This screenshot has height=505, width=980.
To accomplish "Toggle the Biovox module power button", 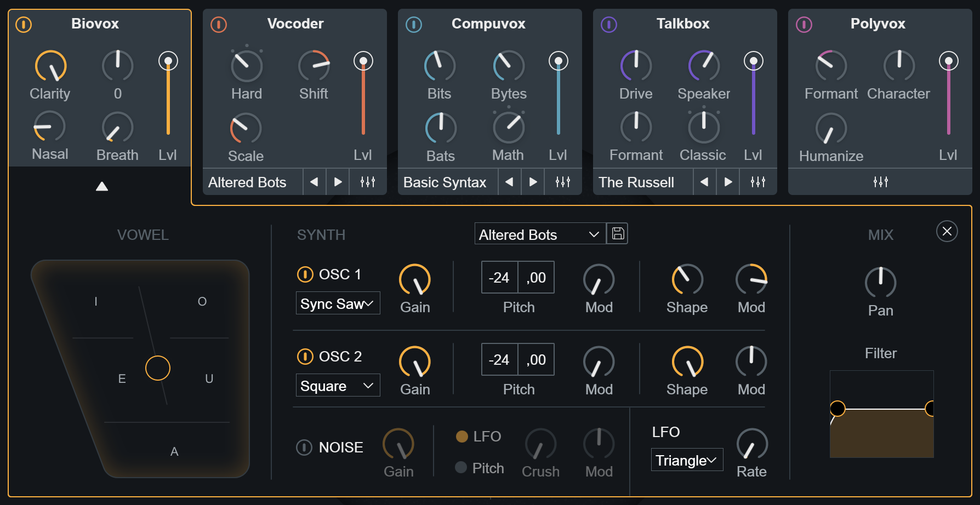I will pyautogui.click(x=24, y=25).
